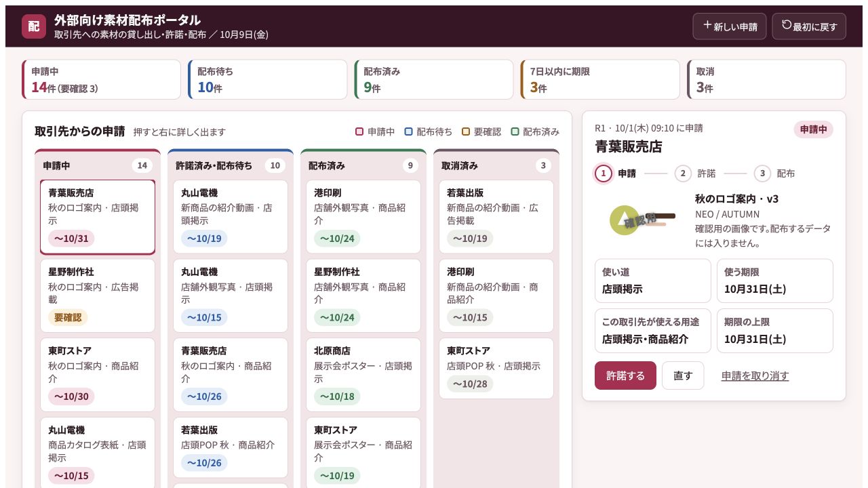The height and width of the screenshot is (488, 868).
Task: Open the 申請中 14件 summary card
Action: coord(102,79)
